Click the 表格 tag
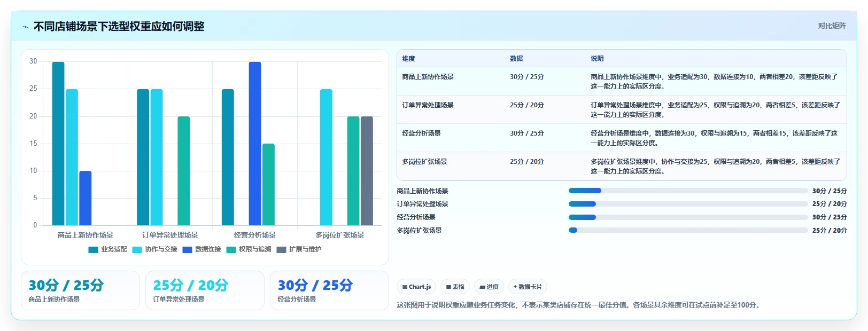Viewport: 868px width, 331px height. tap(455, 287)
